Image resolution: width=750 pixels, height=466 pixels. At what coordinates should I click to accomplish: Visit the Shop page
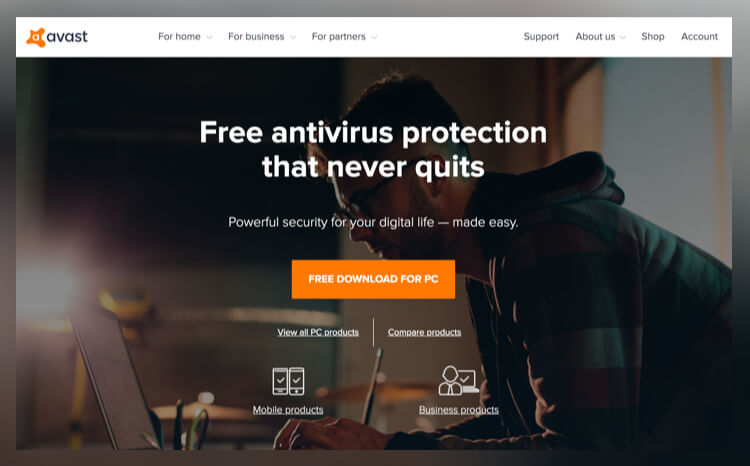[653, 36]
